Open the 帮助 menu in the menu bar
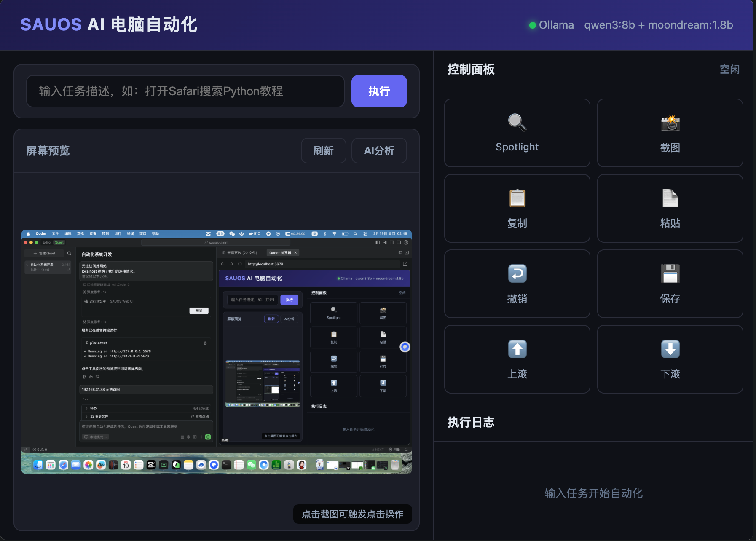 (155, 233)
